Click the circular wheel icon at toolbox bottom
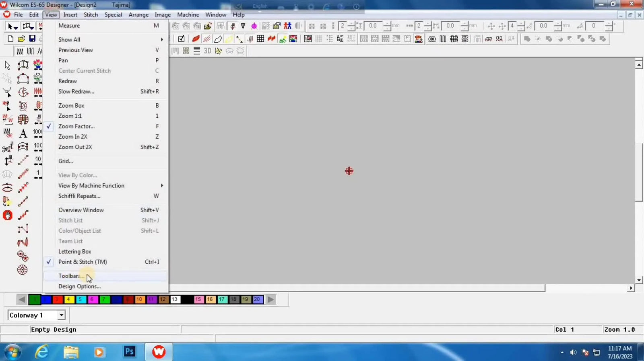 click(23, 270)
